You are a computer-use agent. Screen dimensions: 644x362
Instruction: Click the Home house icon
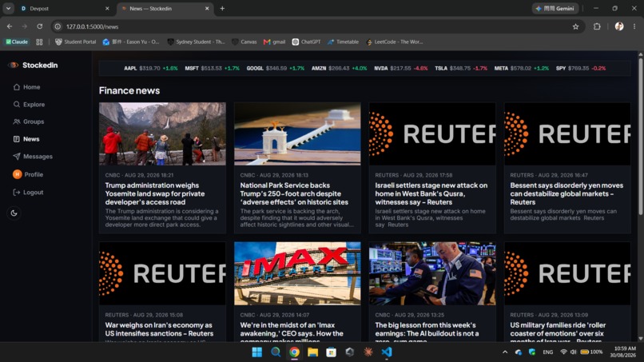tap(17, 87)
